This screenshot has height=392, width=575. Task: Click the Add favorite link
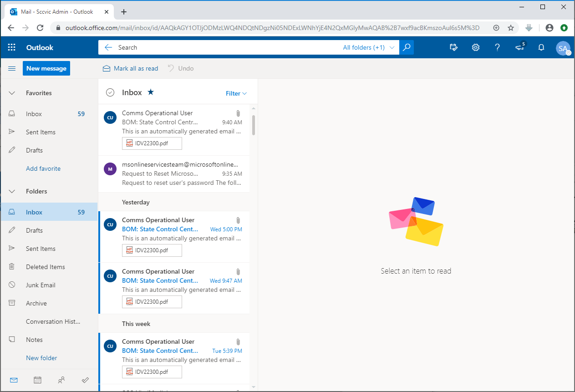coord(43,168)
